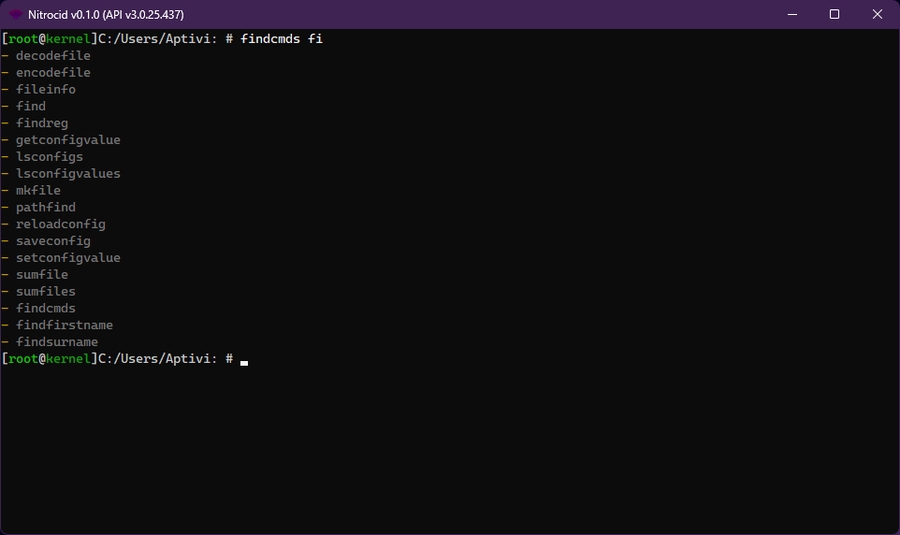Select the 'findsurname' entry
Screen dimensions: 900x535
[56, 342]
